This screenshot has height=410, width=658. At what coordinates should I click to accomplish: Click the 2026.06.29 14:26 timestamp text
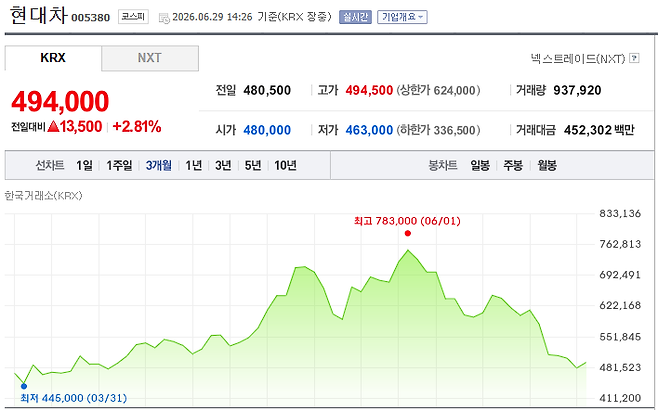tap(212, 17)
